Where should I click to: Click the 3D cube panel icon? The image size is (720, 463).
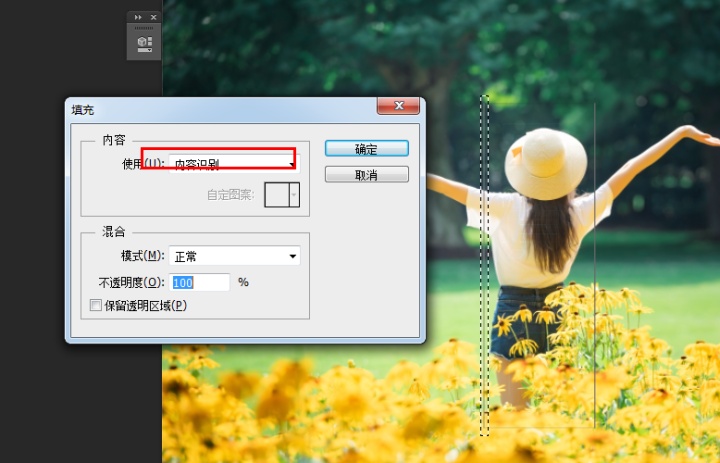tap(144, 44)
